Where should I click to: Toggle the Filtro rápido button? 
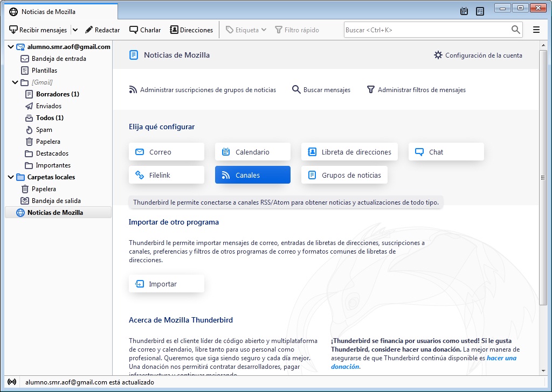point(297,30)
